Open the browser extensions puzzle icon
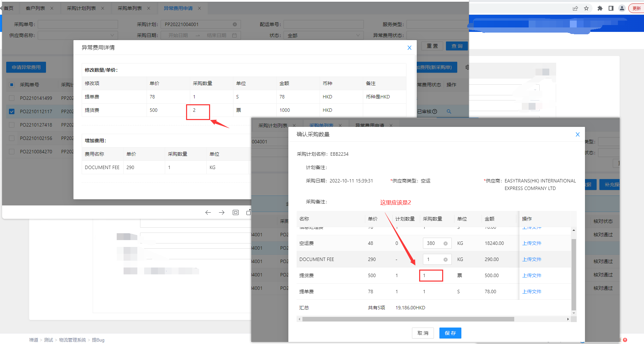 click(600, 8)
